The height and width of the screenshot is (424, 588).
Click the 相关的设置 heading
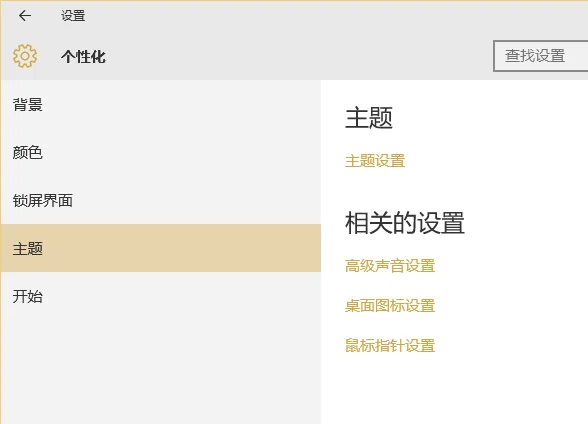pyautogui.click(x=405, y=223)
